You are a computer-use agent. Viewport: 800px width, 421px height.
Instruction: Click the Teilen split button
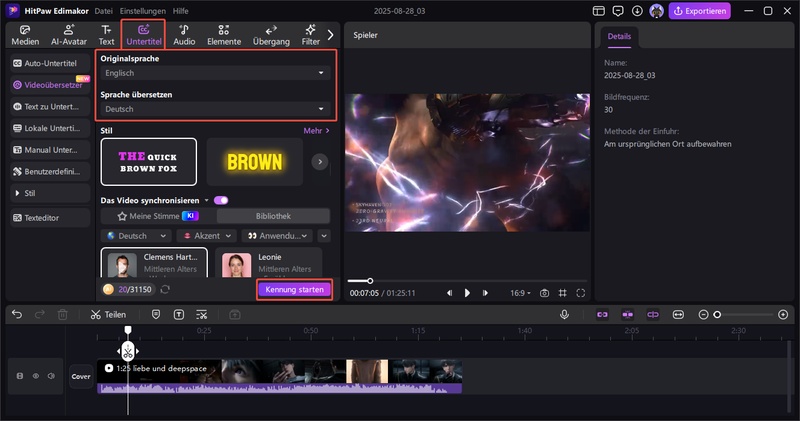pyautogui.click(x=108, y=314)
